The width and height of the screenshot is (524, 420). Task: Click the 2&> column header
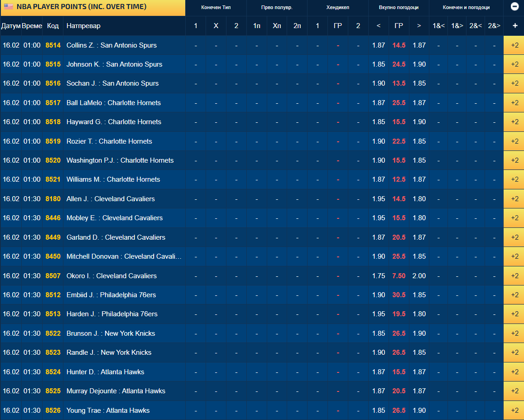tap(494, 26)
